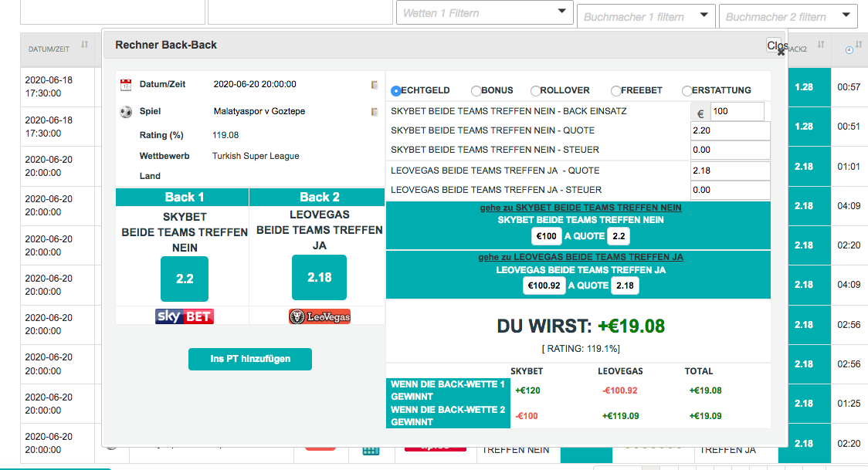Click the text Turkish Super League

pos(256,156)
